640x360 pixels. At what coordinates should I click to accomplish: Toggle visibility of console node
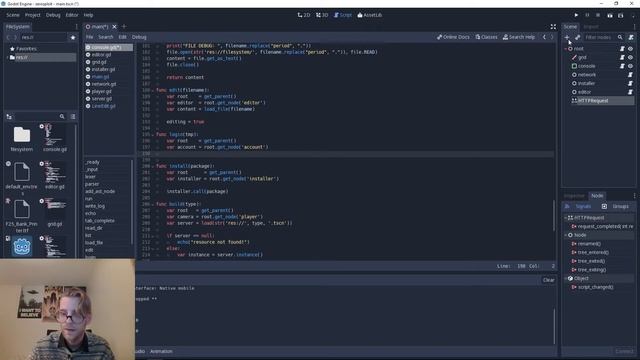point(631,66)
